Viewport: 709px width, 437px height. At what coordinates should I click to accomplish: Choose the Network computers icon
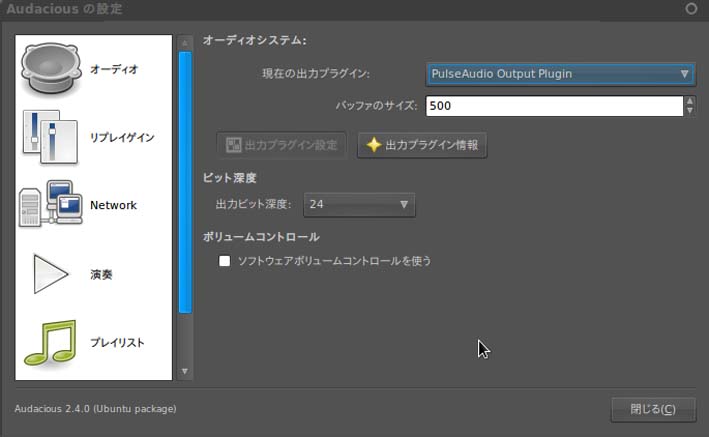(x=51, y=204)
